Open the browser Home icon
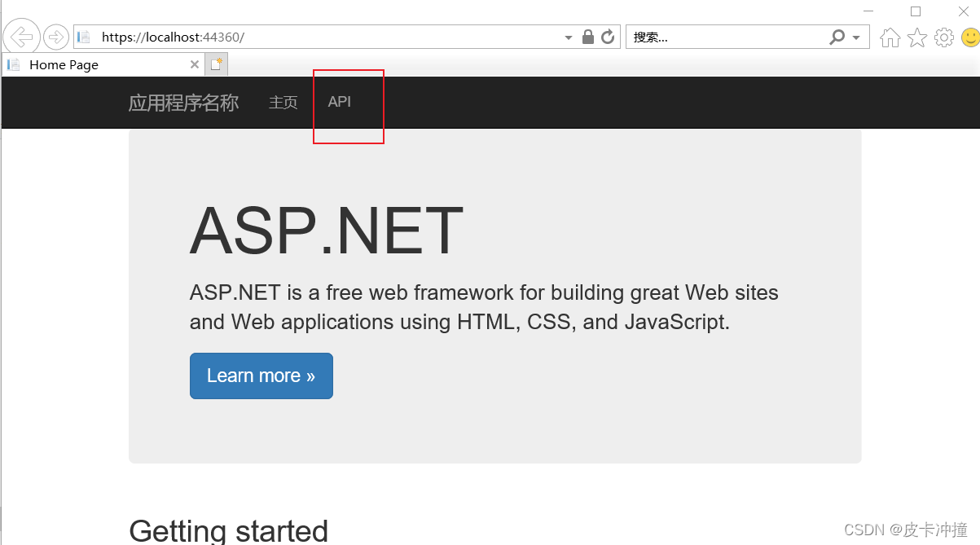 tap(890, 37)
